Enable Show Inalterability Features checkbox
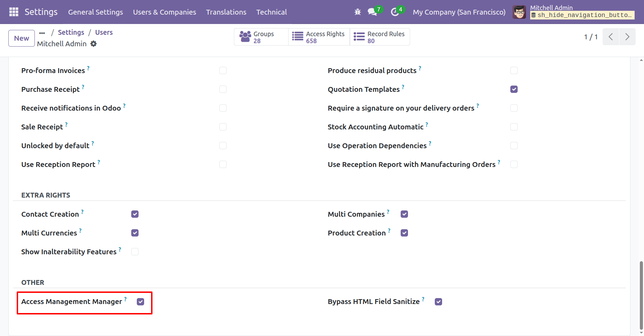The image size is (644, 336). click(x=135, y=252)
